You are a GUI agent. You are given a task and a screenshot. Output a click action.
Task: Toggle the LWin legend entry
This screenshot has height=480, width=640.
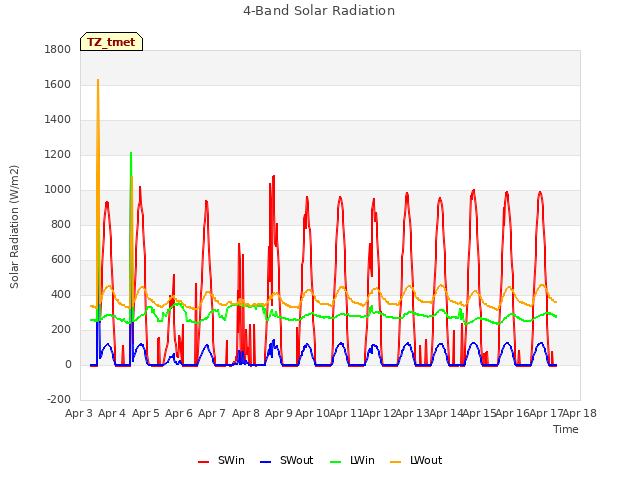[x=352, y=460]
